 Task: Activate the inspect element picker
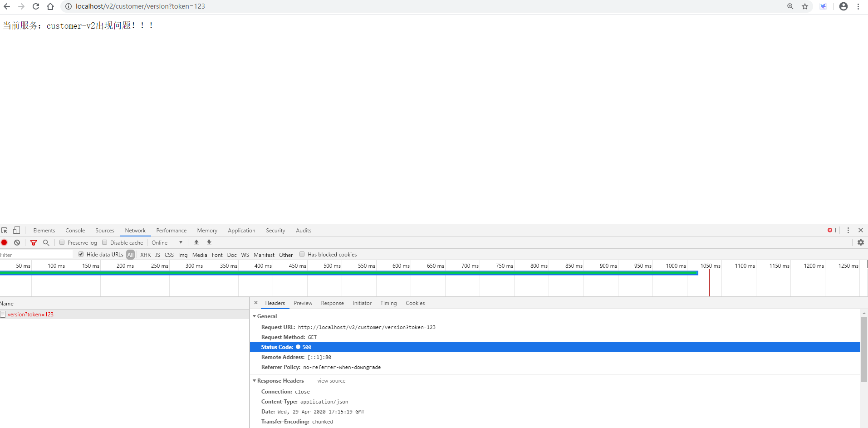click(x=5, y=231)
